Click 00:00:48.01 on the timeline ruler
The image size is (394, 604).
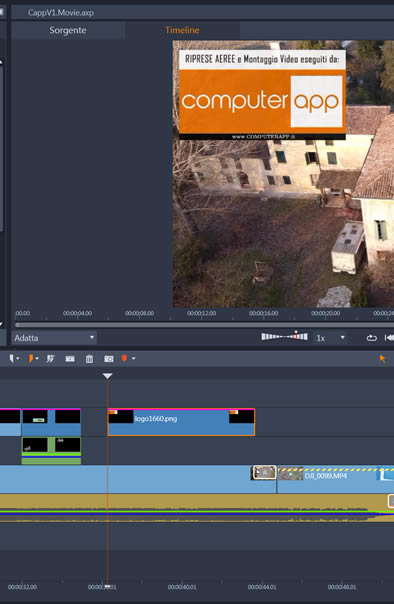[x=342, y=587]
